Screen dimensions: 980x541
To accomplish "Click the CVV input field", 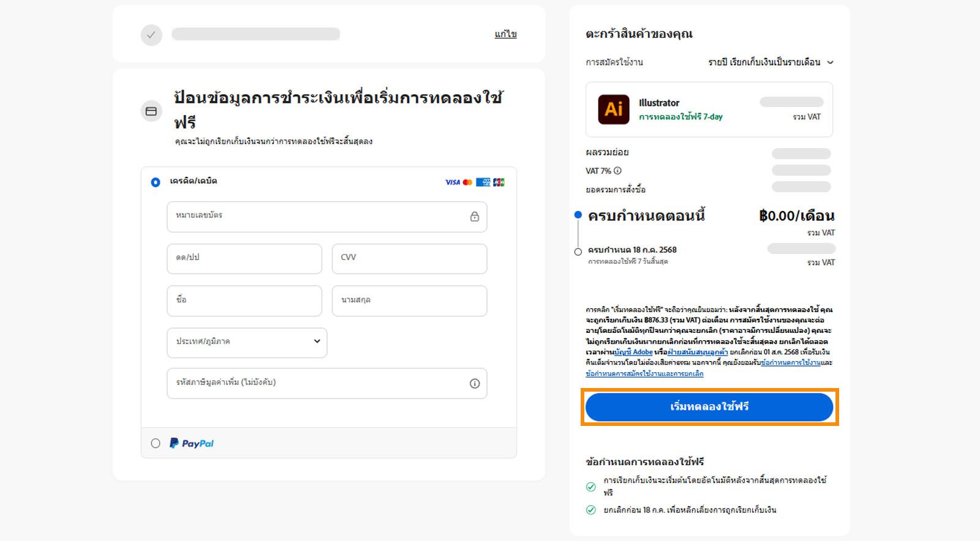I will pos(409,258).
